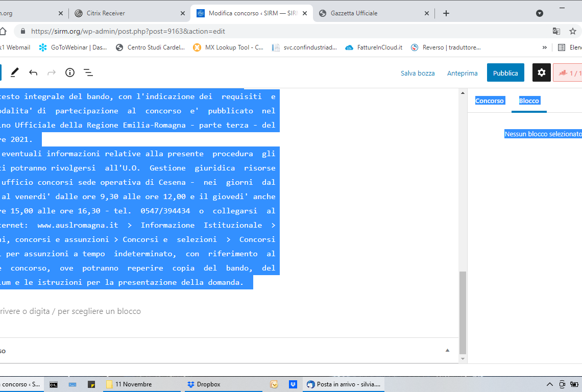Click the editor vertical scrollbar thumb
This screenshot has width=582, height=392.
tap(463, 311)
